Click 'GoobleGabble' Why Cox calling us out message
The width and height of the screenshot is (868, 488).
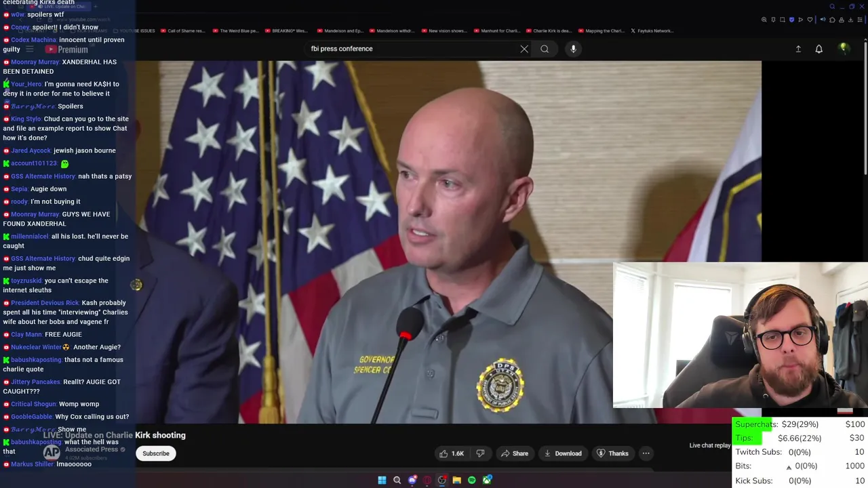click(x=66, y=417)
